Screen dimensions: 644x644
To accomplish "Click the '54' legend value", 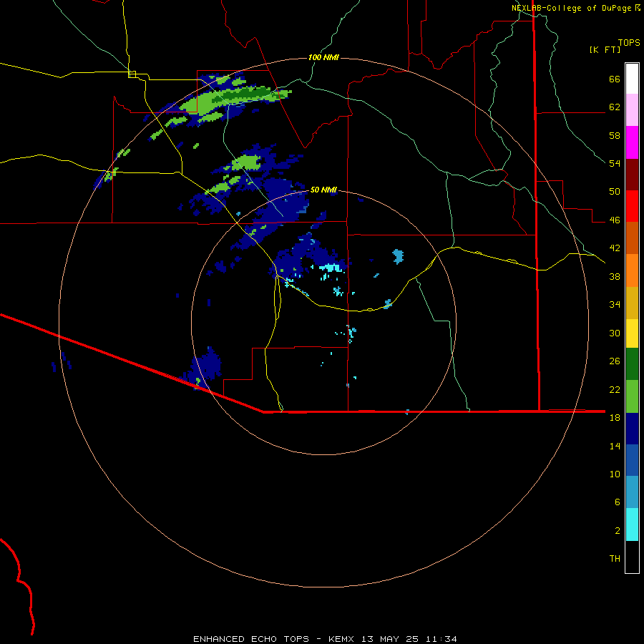I will pyautogui.click(x=615, y=163).
